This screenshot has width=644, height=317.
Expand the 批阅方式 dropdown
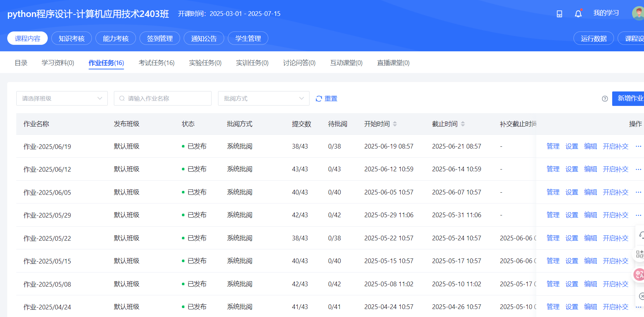click(264, 98)
